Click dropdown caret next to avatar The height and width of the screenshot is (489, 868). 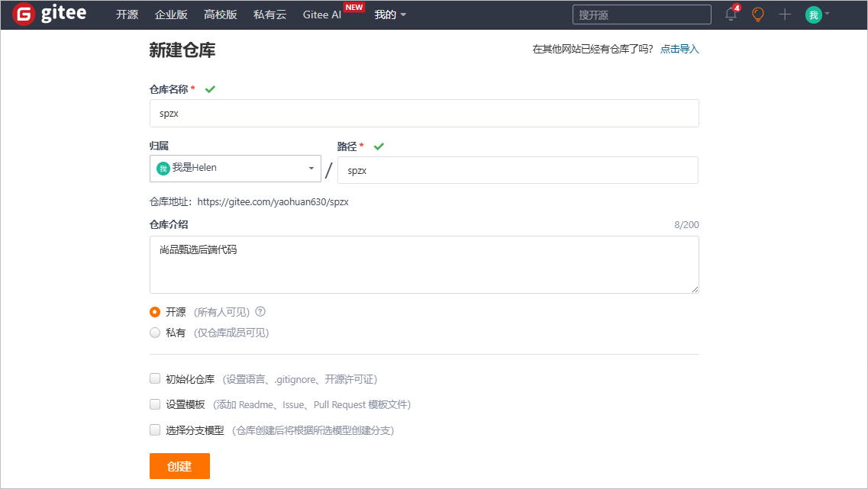click(x=827, y=14)
